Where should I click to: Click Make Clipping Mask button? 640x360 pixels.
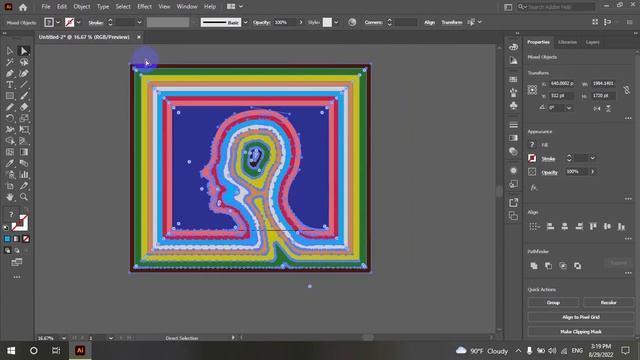[x=581, y=331]
